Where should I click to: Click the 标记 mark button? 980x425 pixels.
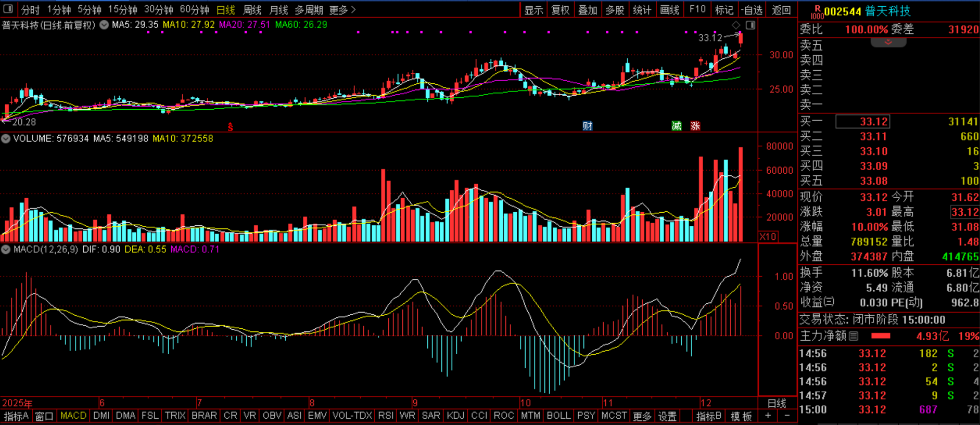(724, 10)
